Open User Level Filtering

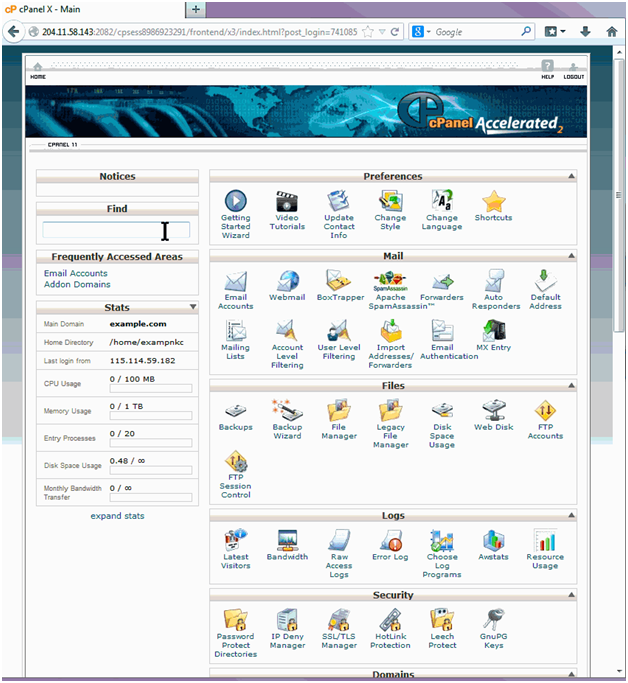point(339,340)
